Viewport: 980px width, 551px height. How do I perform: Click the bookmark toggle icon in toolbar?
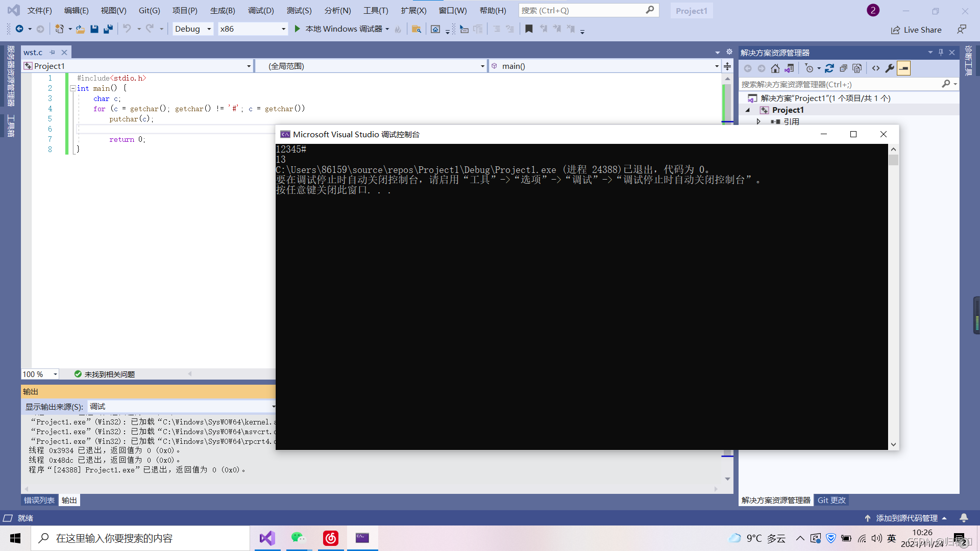point(529,29)
